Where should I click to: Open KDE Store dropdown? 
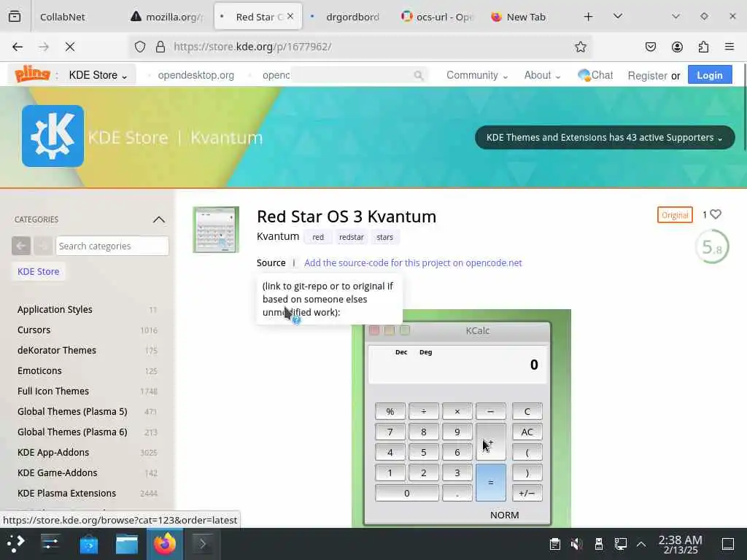pyautogui.click(x=98, y=75)
